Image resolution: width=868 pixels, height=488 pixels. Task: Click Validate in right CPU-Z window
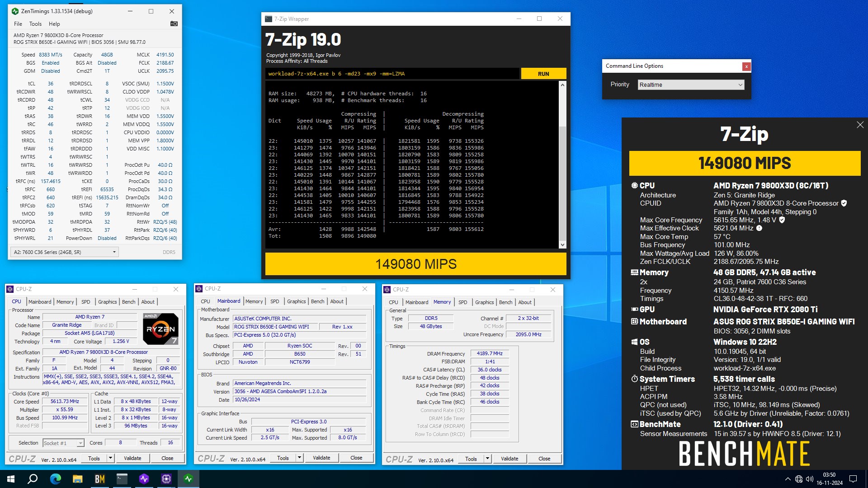point(509,459)
